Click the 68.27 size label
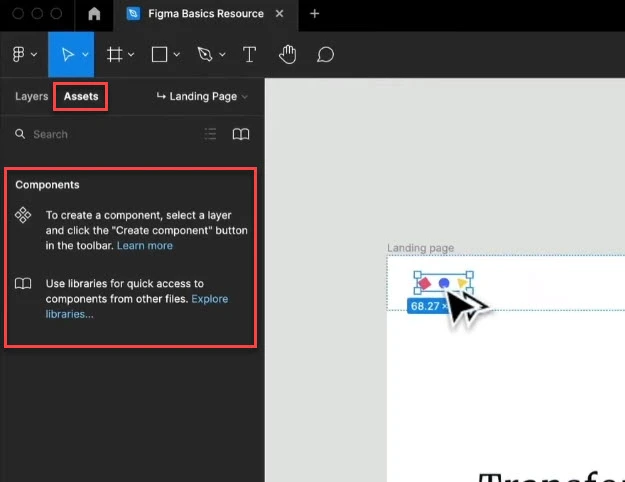 428,306
